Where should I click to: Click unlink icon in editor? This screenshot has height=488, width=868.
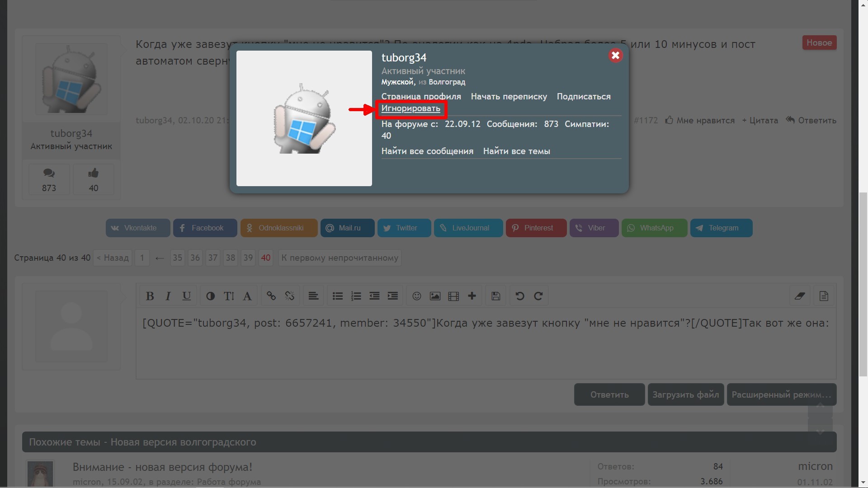click(290, 296)
